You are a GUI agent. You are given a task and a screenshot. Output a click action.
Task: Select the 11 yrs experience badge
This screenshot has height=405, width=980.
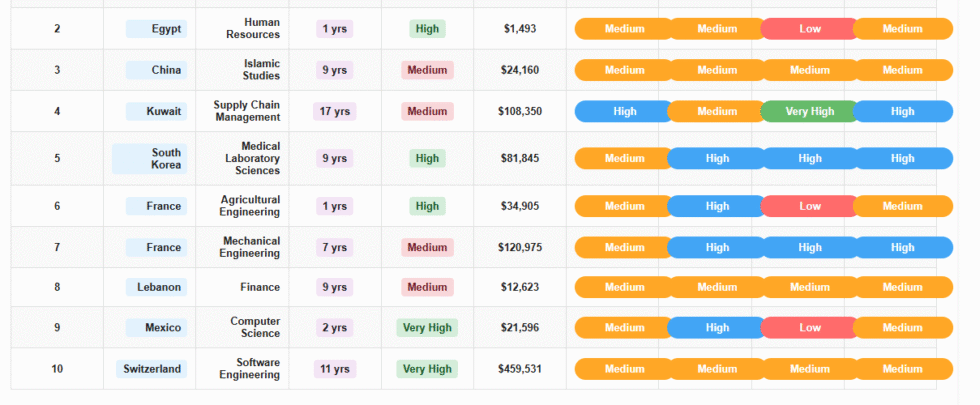pos(334,369)
